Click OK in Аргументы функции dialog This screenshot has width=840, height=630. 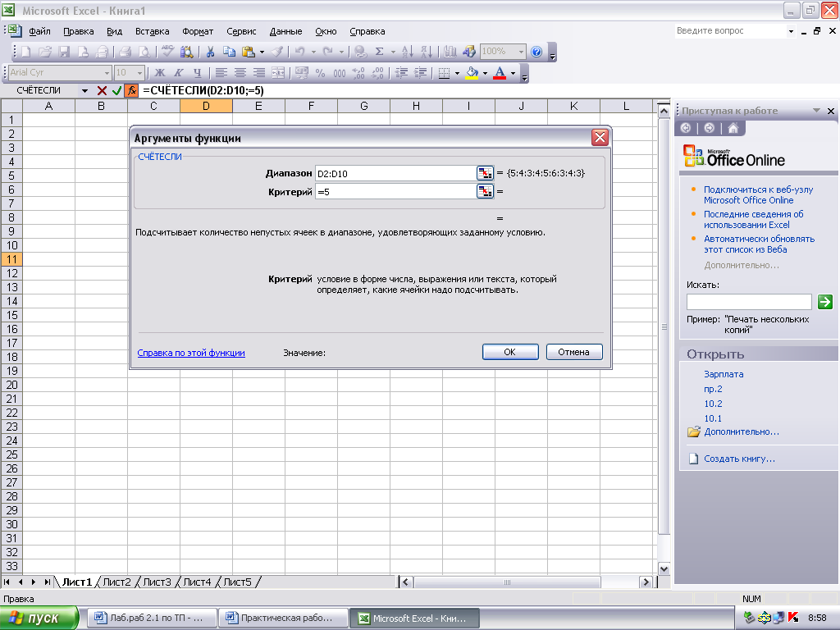point(510,352)
